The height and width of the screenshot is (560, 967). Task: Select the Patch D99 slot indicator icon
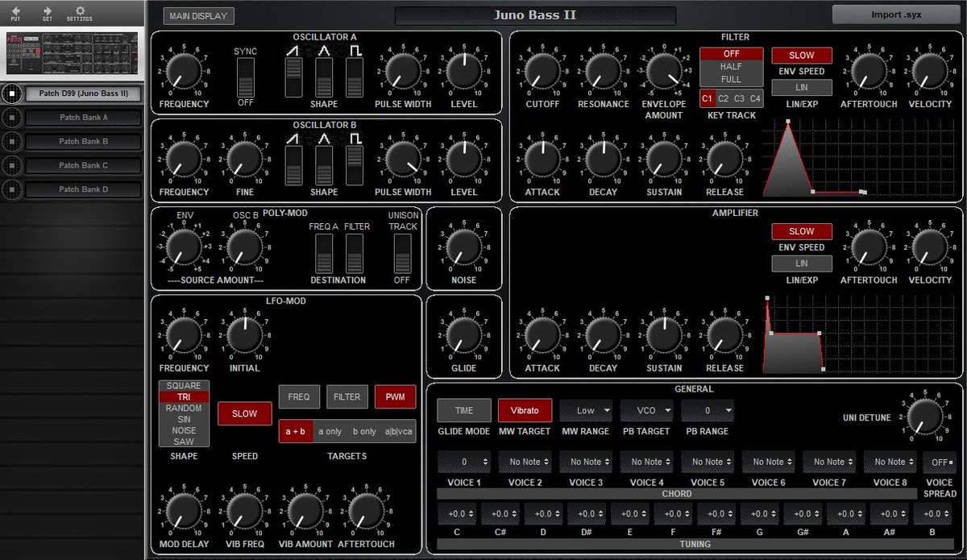[x=12, y=93]
